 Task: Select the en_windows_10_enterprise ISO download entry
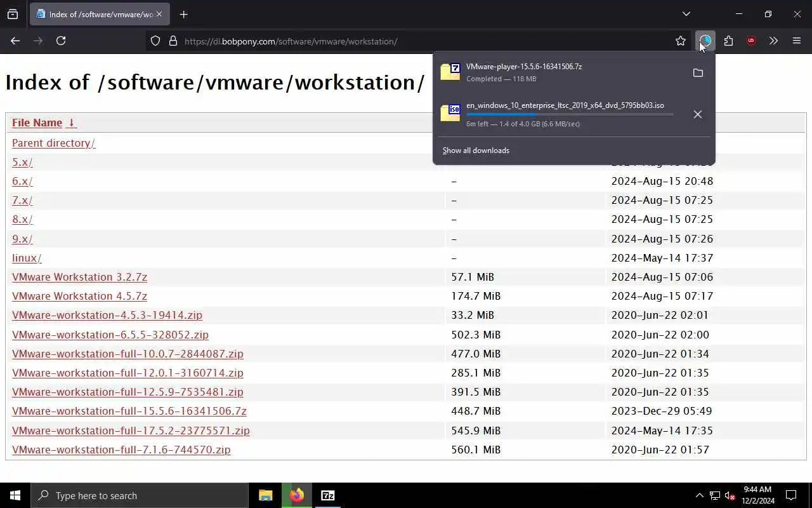pos(560,114)
